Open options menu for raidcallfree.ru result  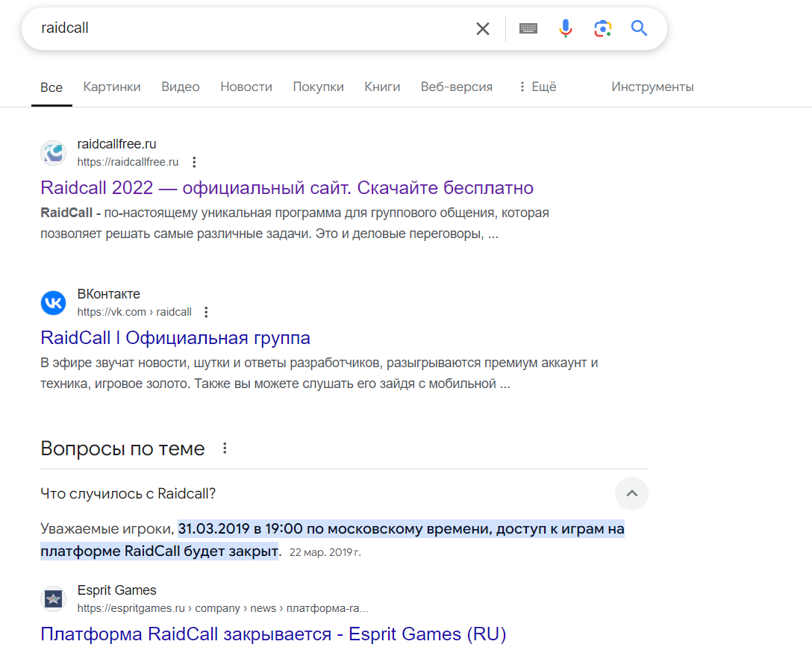[194, 162]
